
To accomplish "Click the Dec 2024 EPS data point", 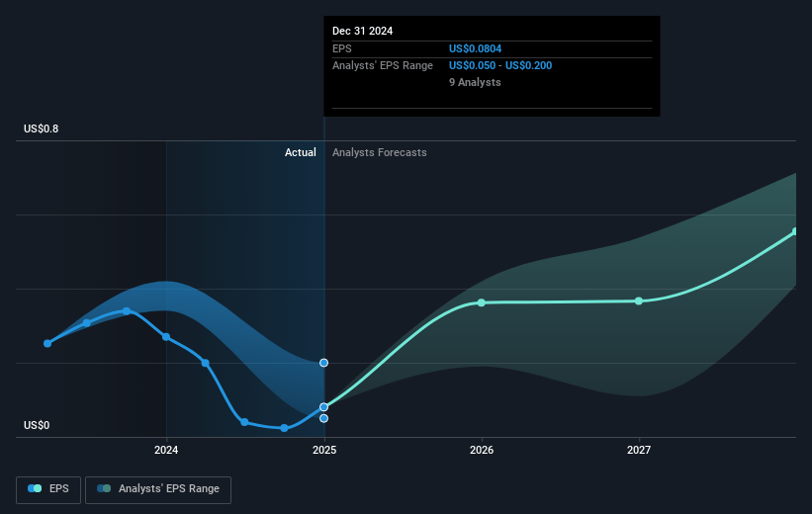I will (x=323, y=407).
